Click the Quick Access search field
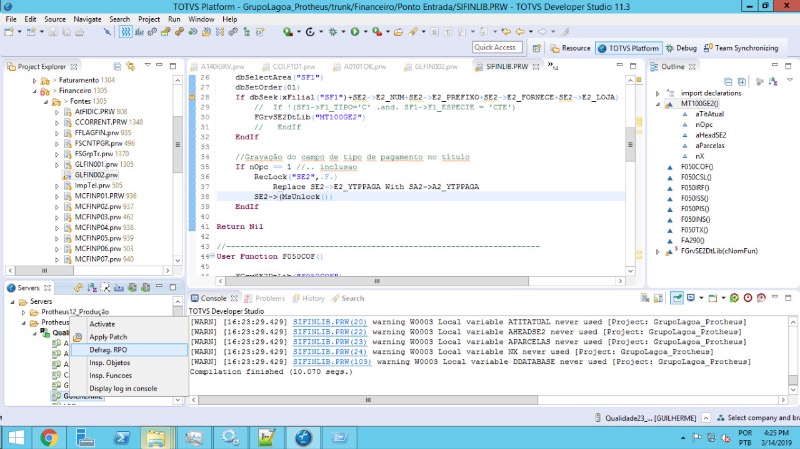This screenshot has height=449, width=800. (497, 47)
